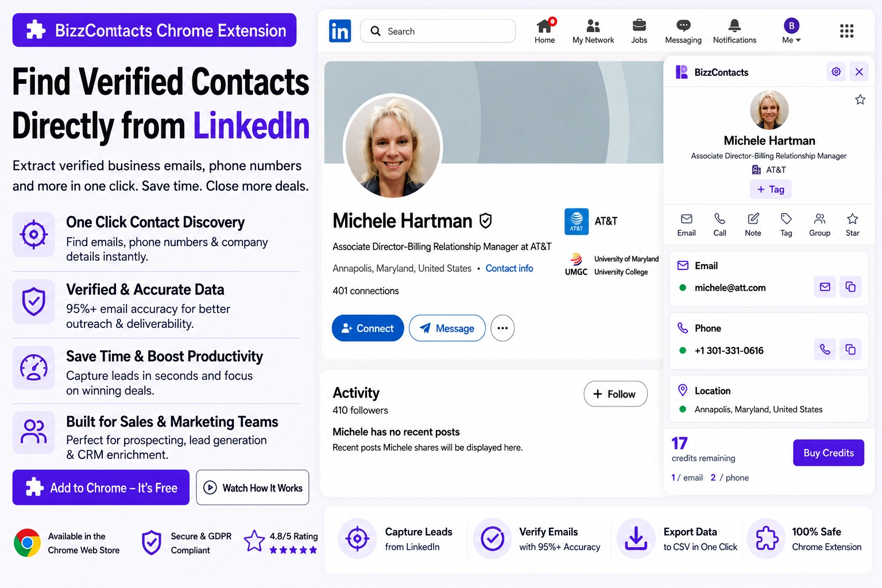Click the LinkedIn Search field
The image size is (882, 588).
(438, 31)
